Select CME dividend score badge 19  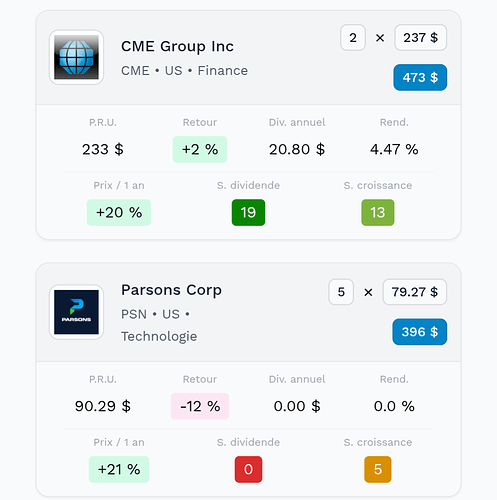tap(248, 213)
